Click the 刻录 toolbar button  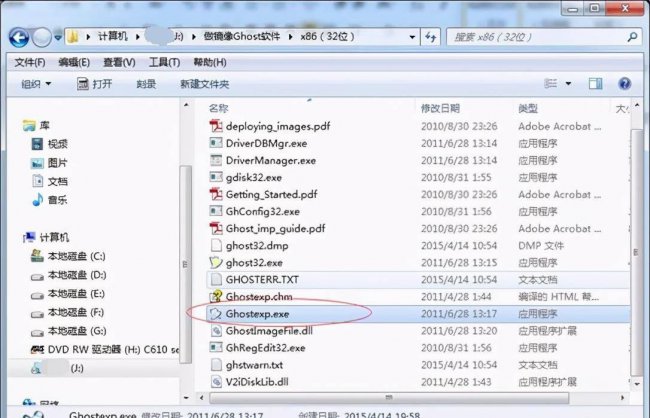(x=146, y=84)
